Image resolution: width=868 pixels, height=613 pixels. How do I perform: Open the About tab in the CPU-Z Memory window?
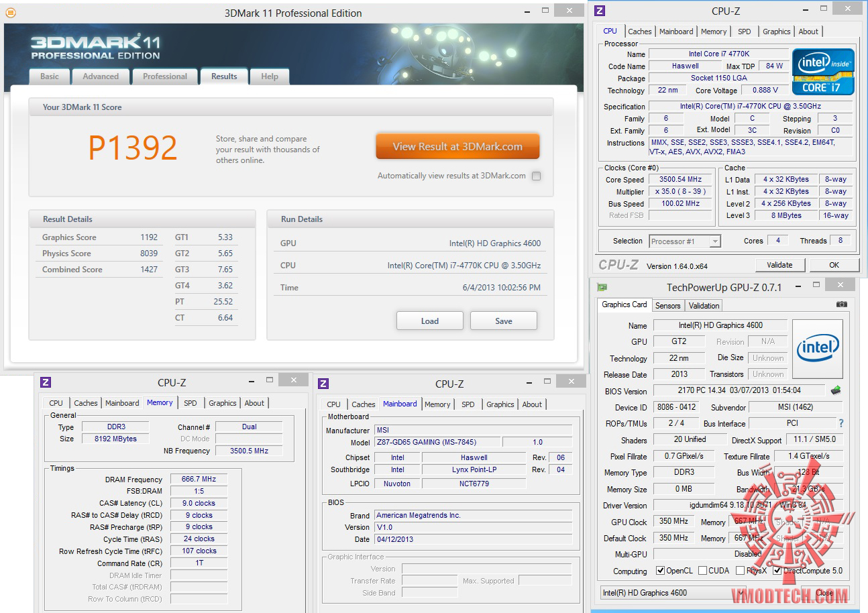(x=254, y=403)
